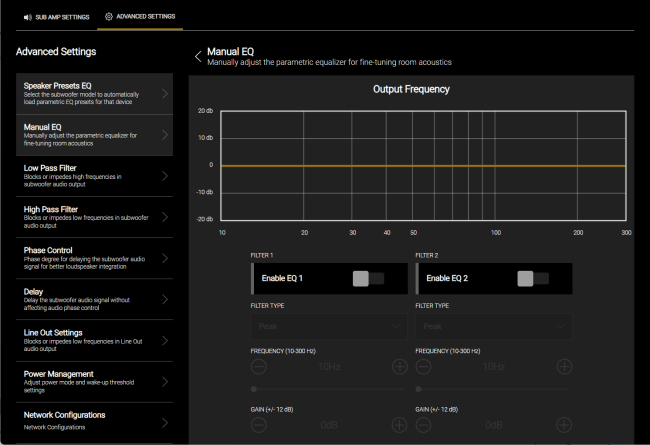Screen dimensions: 650x445
Task: Click the Advanced Settings heading
Action: 56,51
